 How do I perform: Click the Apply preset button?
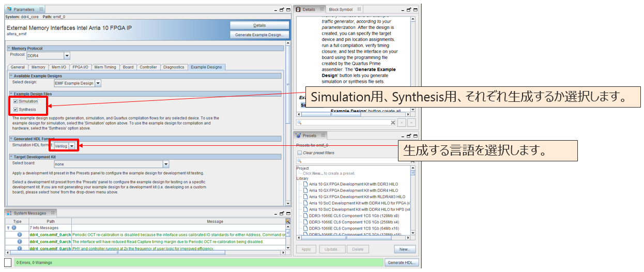306,249
